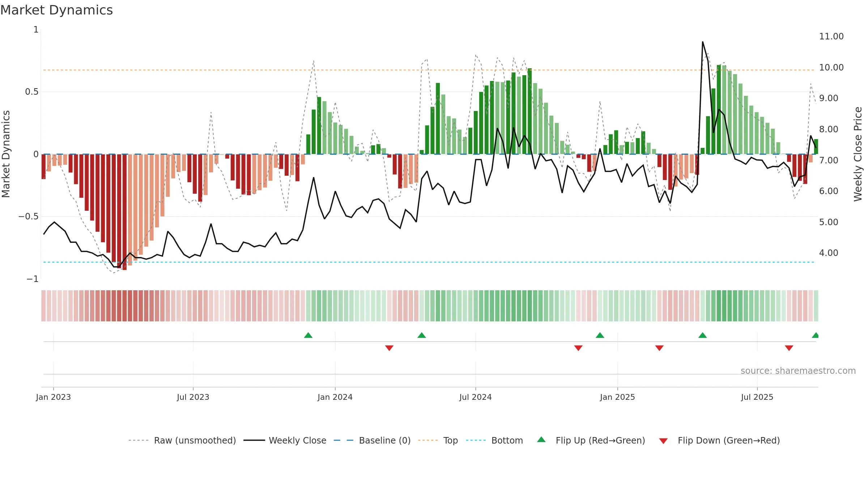This screenshot has width=868, height=488.
Task: Click the cyan dashed Bottom threshold line
Action: pyautogui.click(x=429, y=262)
